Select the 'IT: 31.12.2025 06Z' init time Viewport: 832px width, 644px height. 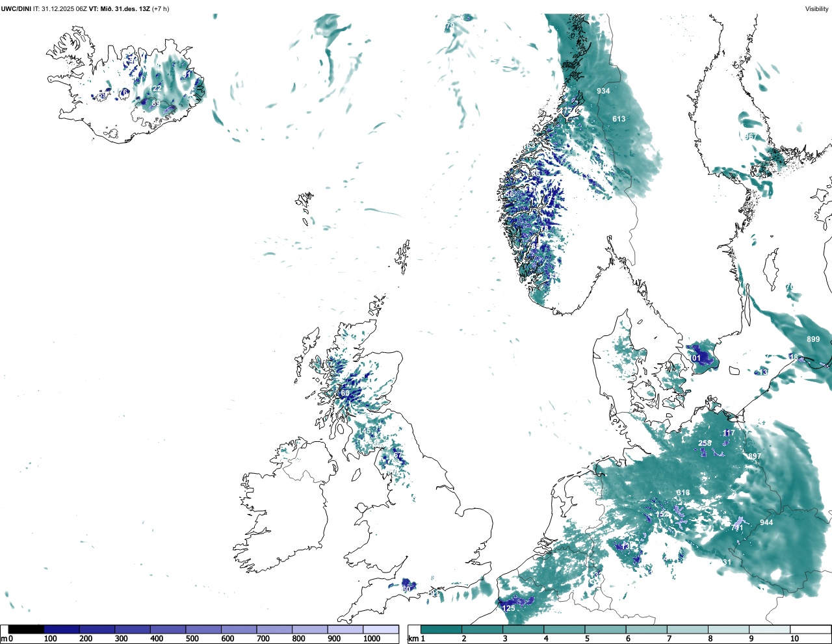point(60,9)
